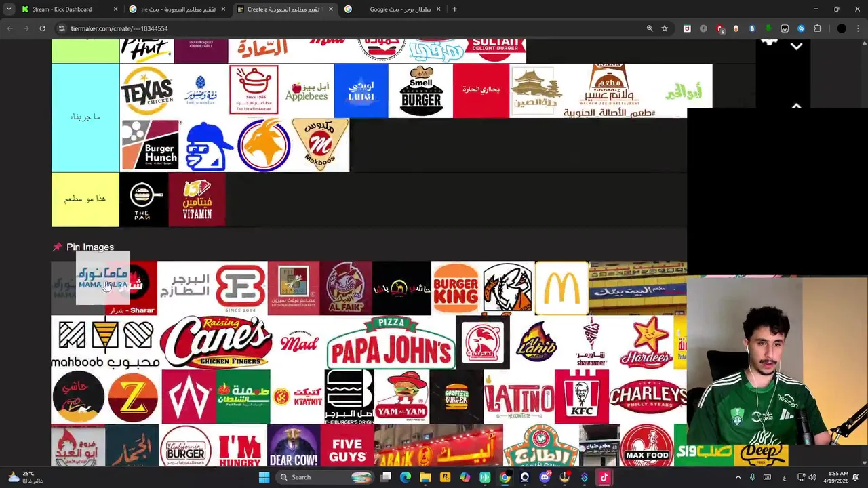Open TikTok from the taskbar

[x=604, y=477]
